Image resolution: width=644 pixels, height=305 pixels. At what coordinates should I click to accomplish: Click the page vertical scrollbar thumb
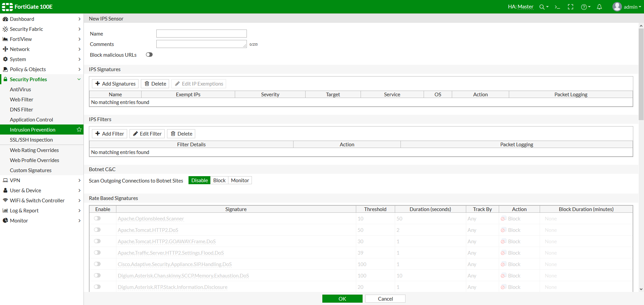641,74
